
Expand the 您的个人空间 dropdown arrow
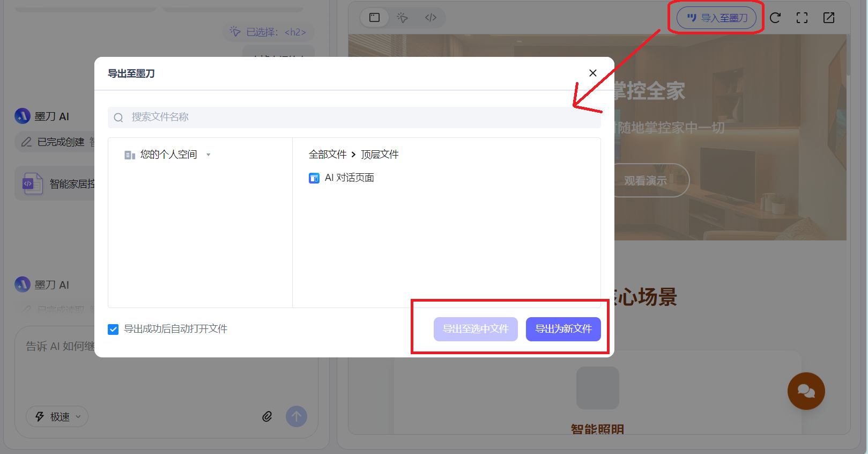[x=209, y=155]
